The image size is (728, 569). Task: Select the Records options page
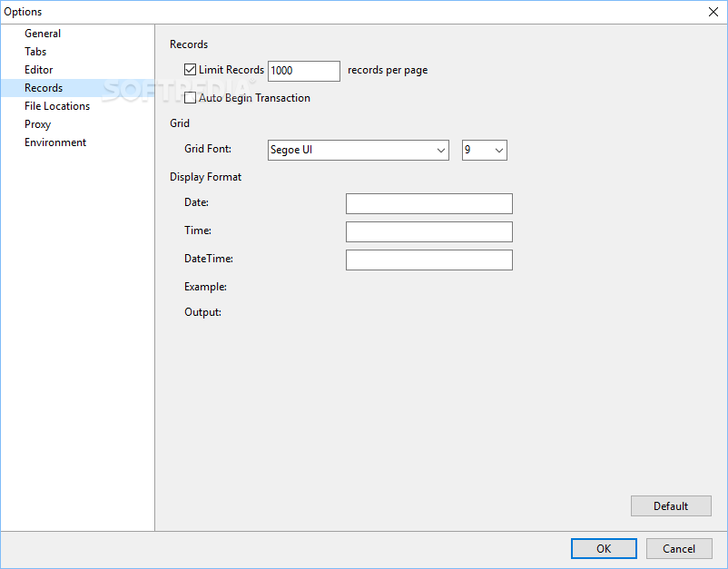(77, 88)
